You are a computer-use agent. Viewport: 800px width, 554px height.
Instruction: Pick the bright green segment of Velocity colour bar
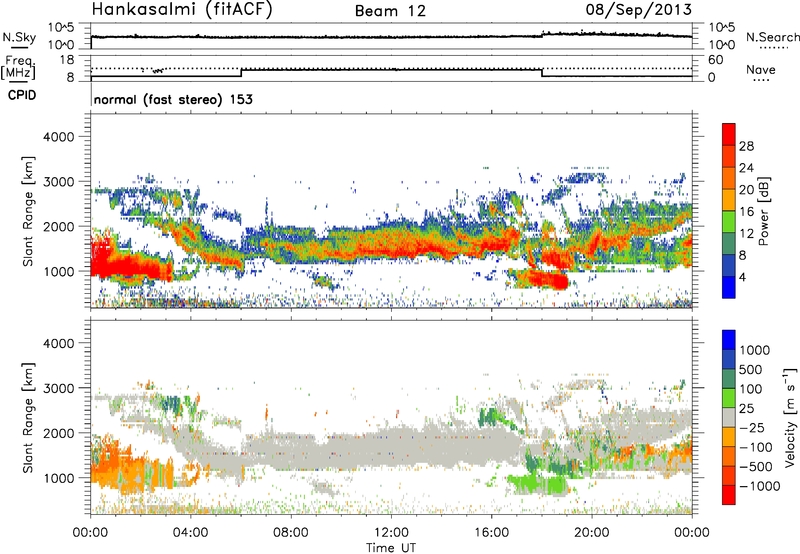coord(729,398)
